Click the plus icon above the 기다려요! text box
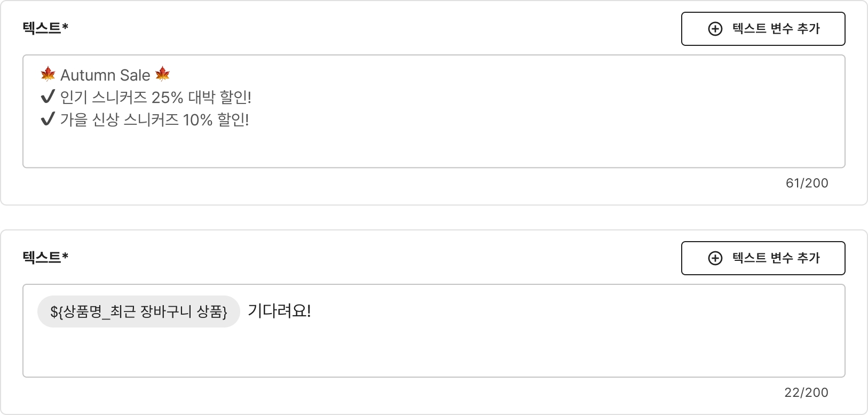Image resolution: width=868 pixels, height=415 pixels. [715, 258]
